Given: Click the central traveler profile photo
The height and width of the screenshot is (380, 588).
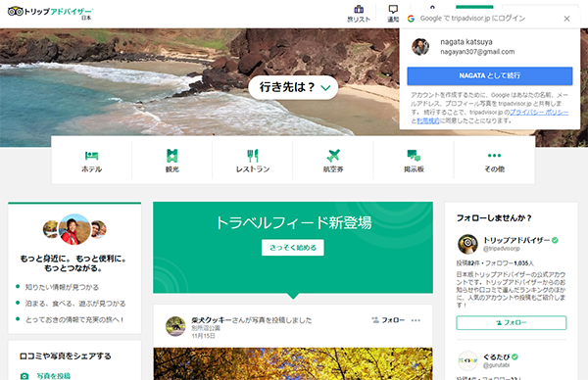Looking at the screenshot, I should click(x=74, y=229).
